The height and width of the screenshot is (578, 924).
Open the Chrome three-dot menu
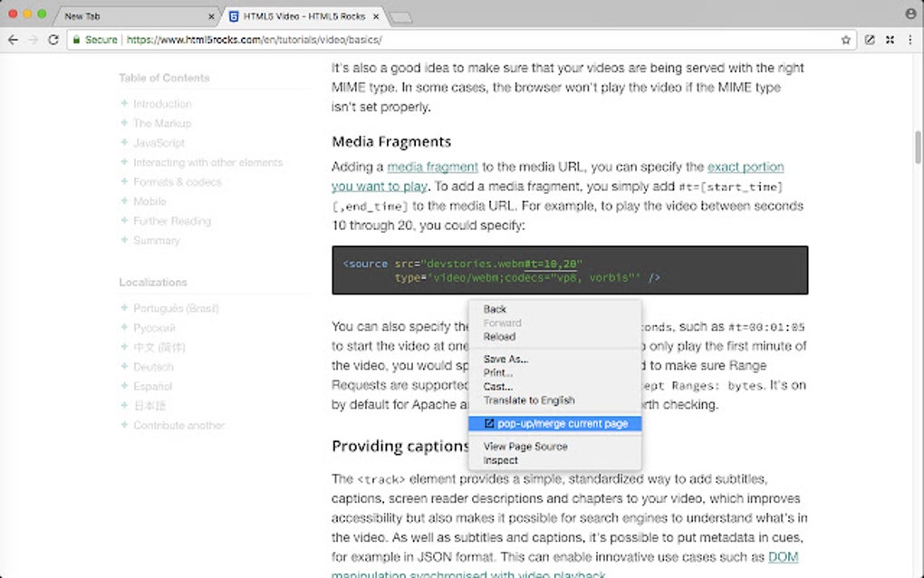point(910,40)
